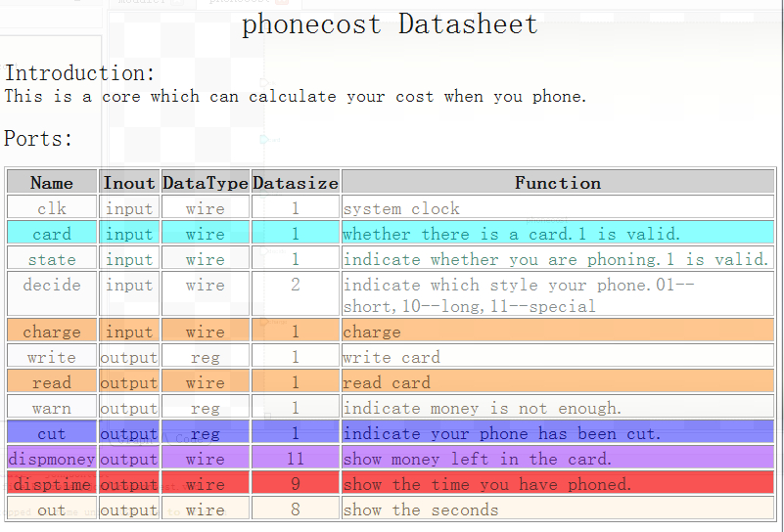The width and height of the screenshot is (784, 532).
Task: Select the warn port name cell
Action: click(x=52, y=408)
